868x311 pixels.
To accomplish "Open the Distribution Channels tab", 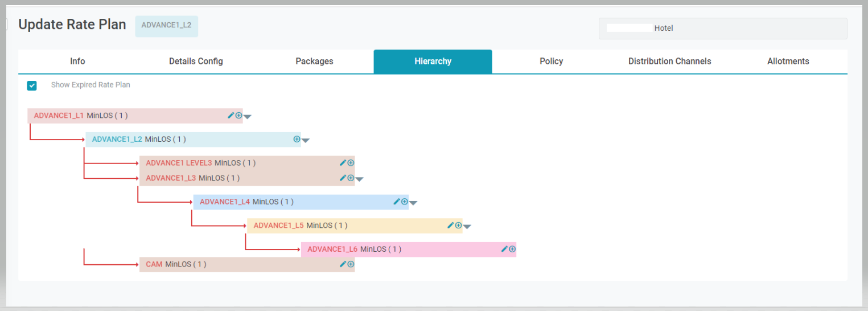I will pyautogui.click(x=669, y=62).
